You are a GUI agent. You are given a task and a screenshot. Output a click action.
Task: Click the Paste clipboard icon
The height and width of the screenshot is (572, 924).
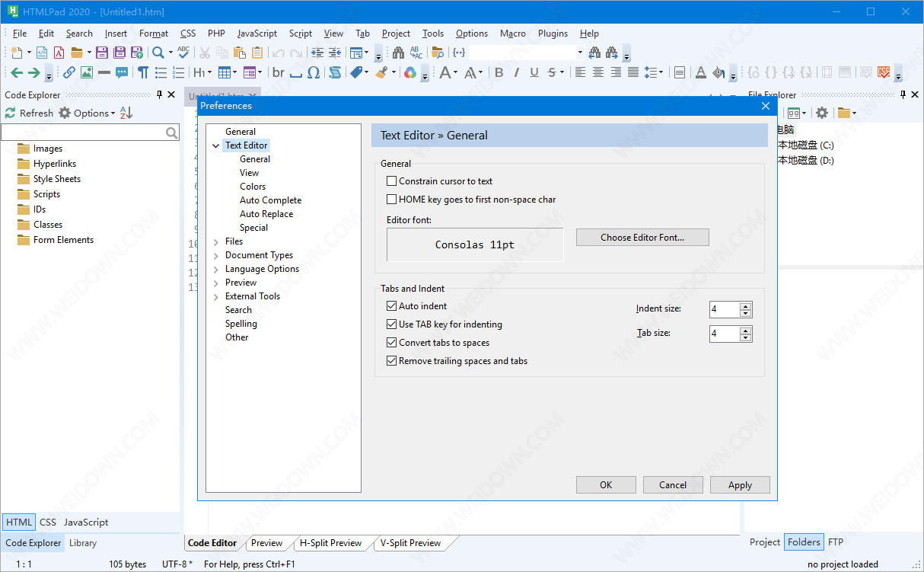click(240, 53)
